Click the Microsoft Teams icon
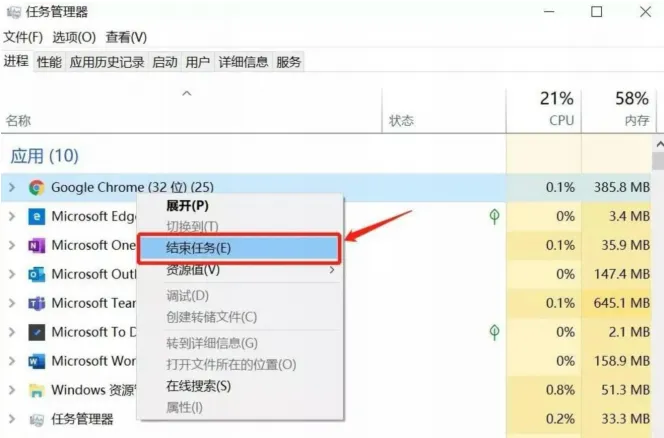 click(x=36, y=303)
